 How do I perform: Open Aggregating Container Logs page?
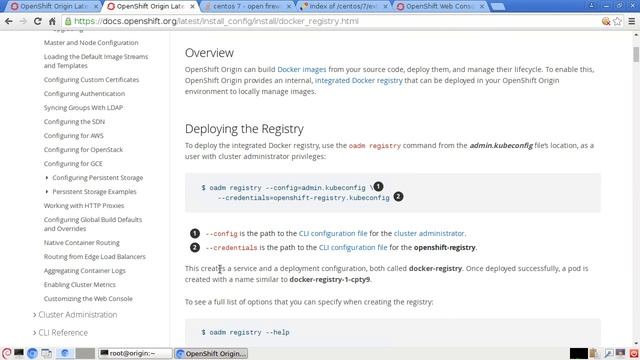coord(84,271)
